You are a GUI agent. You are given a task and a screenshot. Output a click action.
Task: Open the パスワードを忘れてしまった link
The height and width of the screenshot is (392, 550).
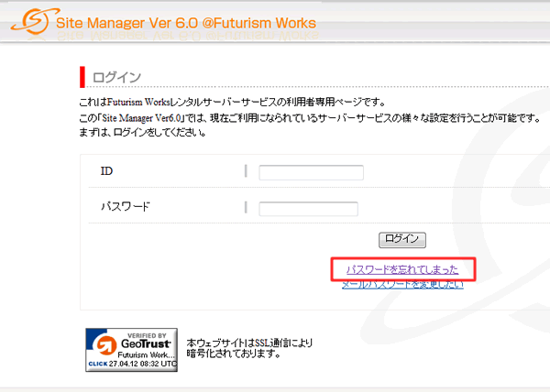pyautogui.click(x=402, y=269)
